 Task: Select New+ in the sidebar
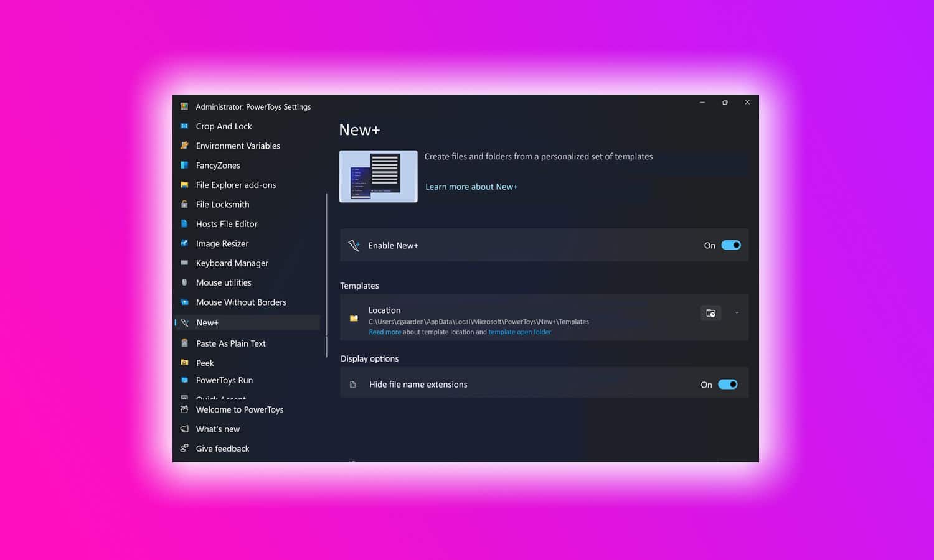tap(248, 322)
